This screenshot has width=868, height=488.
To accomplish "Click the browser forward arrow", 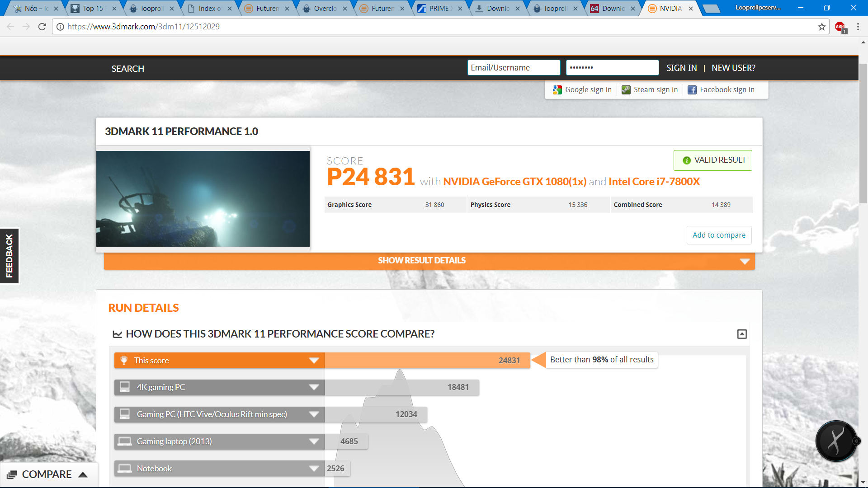I will point(26,27).
